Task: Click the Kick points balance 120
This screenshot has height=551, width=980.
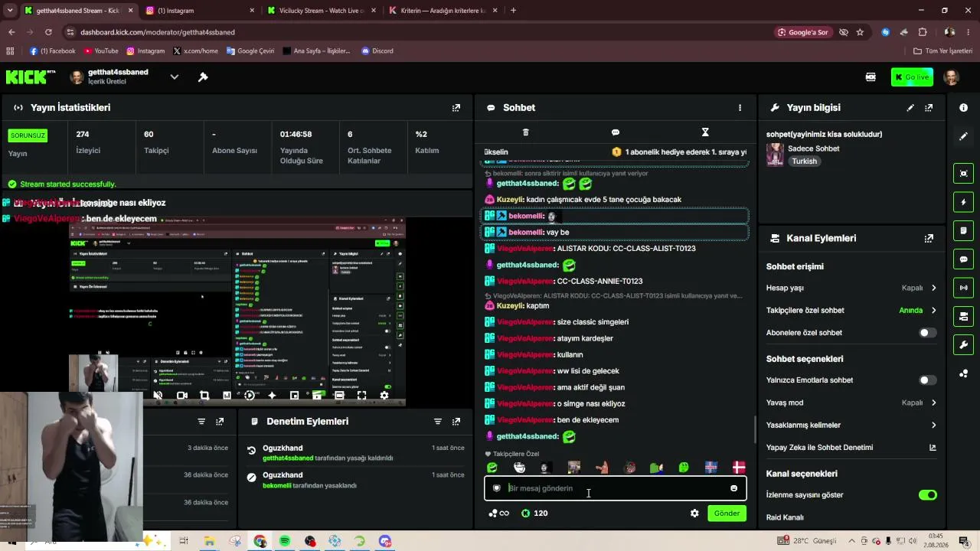Action: (x=534, y=514)
